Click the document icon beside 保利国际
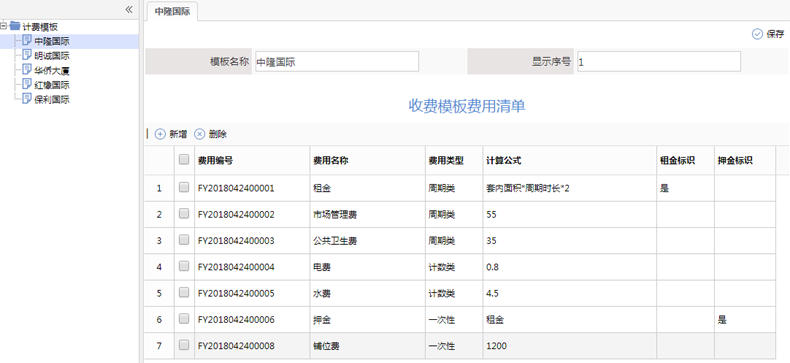 coord(27,99)
